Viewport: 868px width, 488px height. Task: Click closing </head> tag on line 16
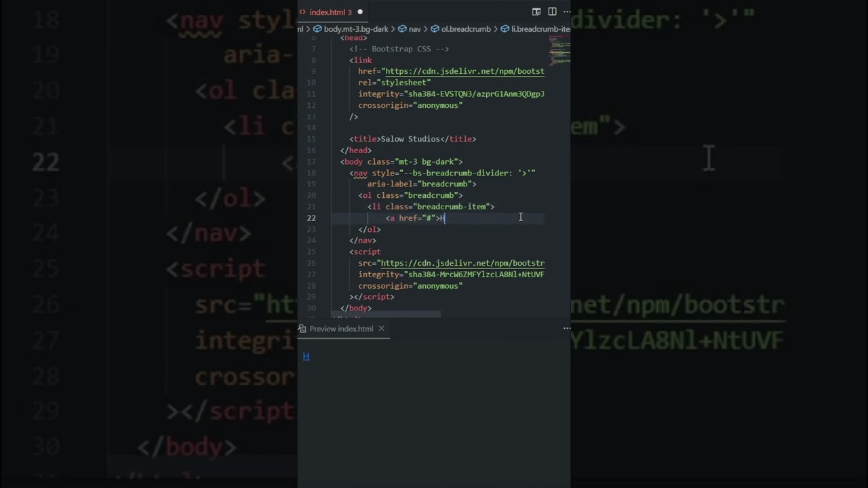(x=356, y=150)
